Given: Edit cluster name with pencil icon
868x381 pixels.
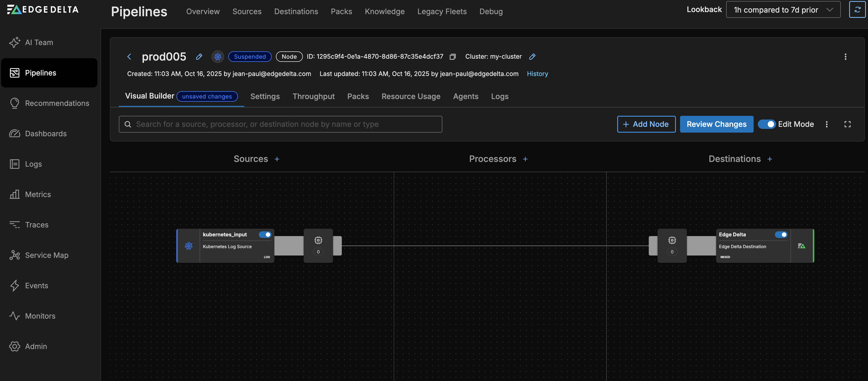Looking at the screenshot, I should click(x=532, y=57).
